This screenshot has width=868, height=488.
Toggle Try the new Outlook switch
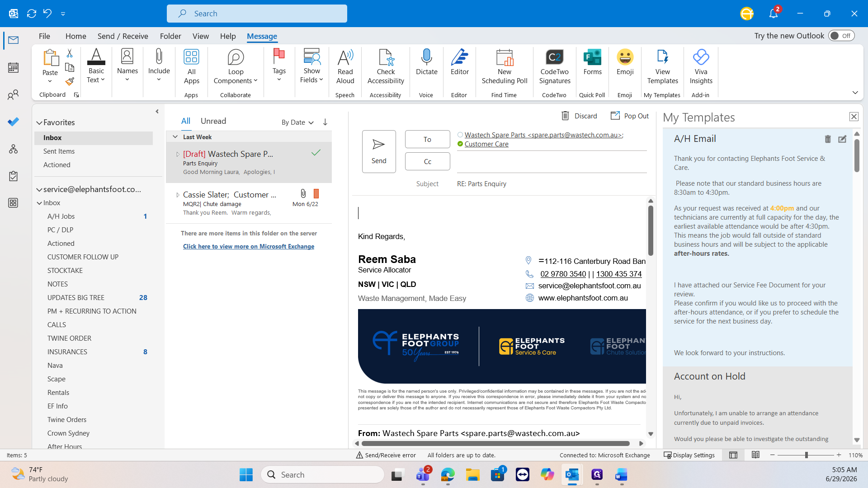[841, 36]
